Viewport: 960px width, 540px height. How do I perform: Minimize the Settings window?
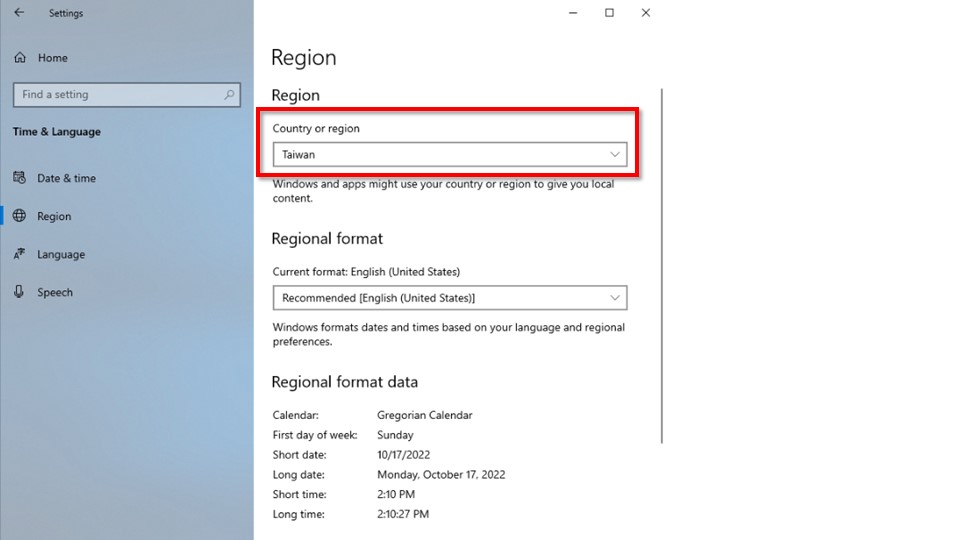tap(573, 13)
